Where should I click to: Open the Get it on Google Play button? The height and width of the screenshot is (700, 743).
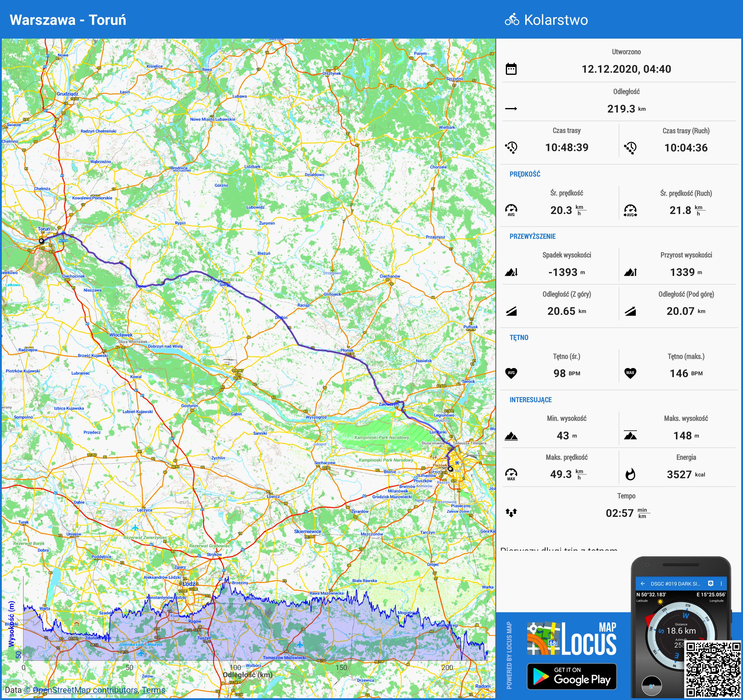572,676
